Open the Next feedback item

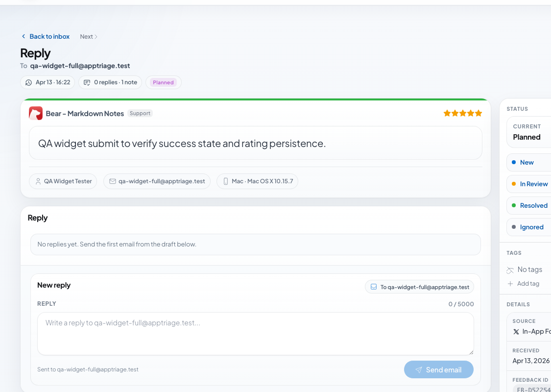point(89,37)
